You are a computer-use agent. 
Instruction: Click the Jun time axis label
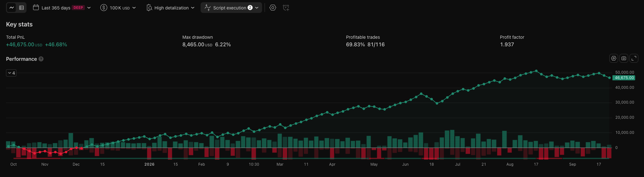(405, 164)
